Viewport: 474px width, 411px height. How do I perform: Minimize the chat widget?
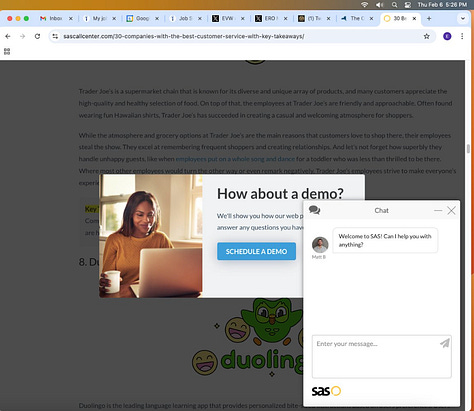438,211
